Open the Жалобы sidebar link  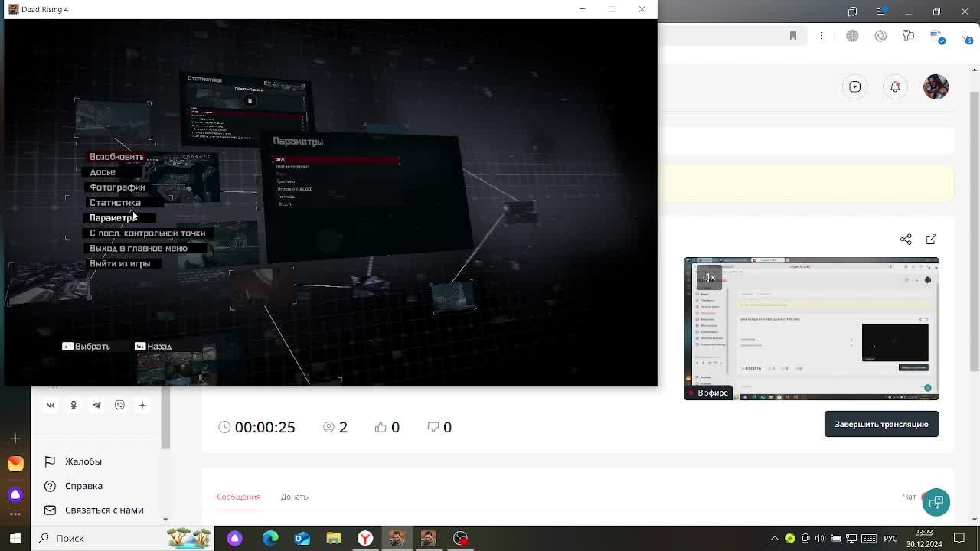pos(83,461)
